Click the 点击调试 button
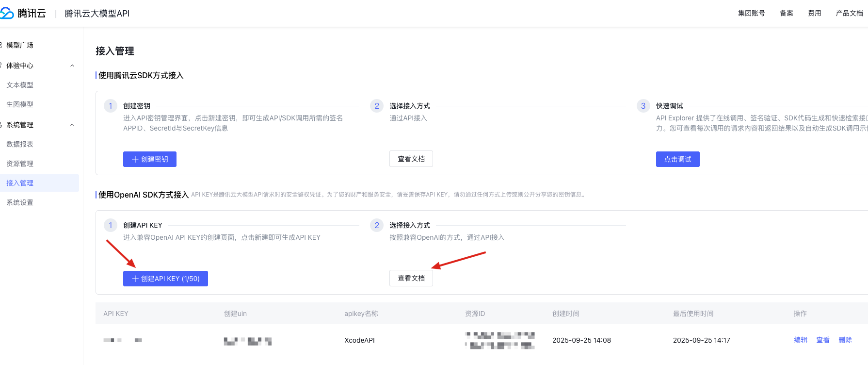Image resolution: width=868 pixels, height=365 pixels. pos(678,159)
